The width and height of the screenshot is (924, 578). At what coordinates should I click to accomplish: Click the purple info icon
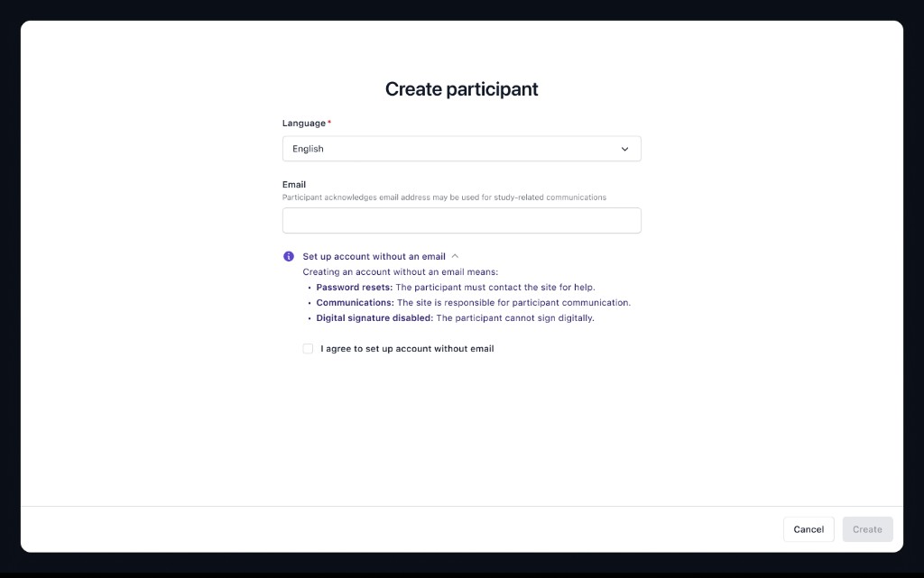tap(288, 256)
